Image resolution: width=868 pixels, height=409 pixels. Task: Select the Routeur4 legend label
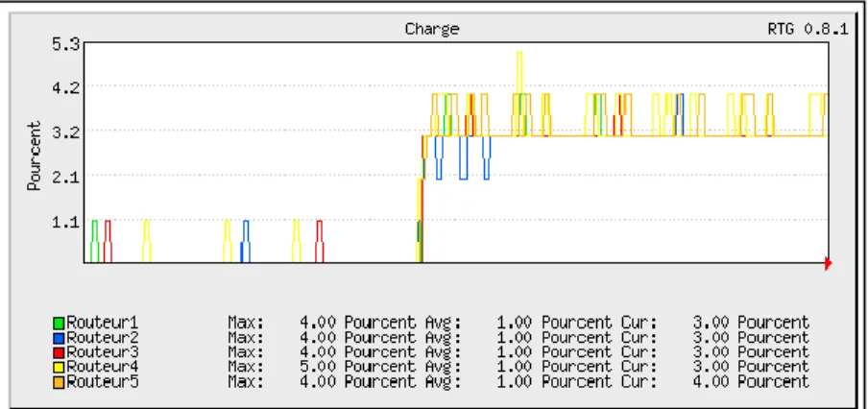coord(103,367)
